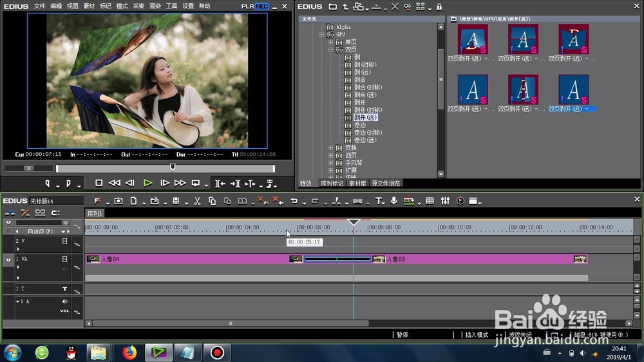Click the Copy icon in timeline toolbar
This screenshot has height=362, width=644.
[212, 201]
